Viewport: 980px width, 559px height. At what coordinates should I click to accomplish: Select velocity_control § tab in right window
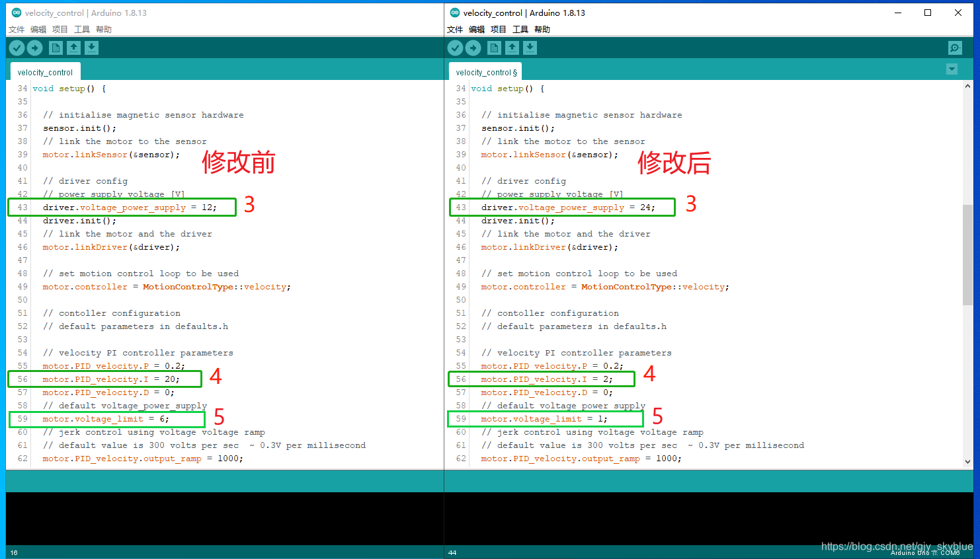(x=486, y=72)
